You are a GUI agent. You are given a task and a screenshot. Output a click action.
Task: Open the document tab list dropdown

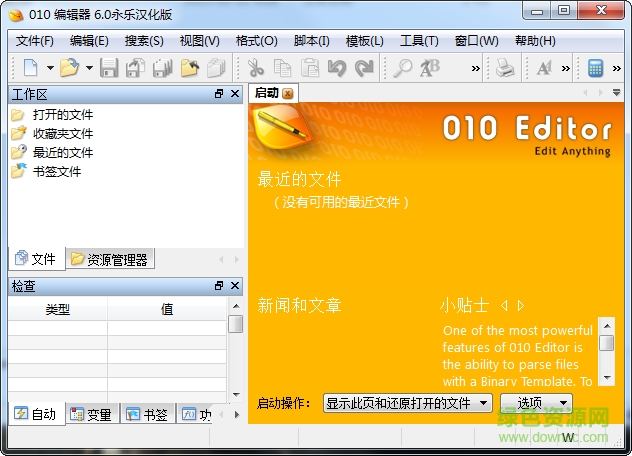(x=616, y=92)
